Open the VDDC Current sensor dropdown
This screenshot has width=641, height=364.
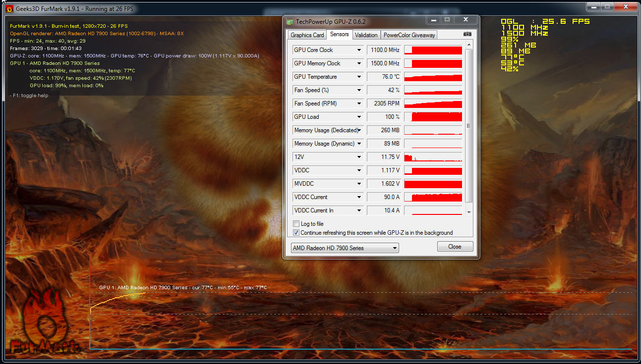coord(359,197)
